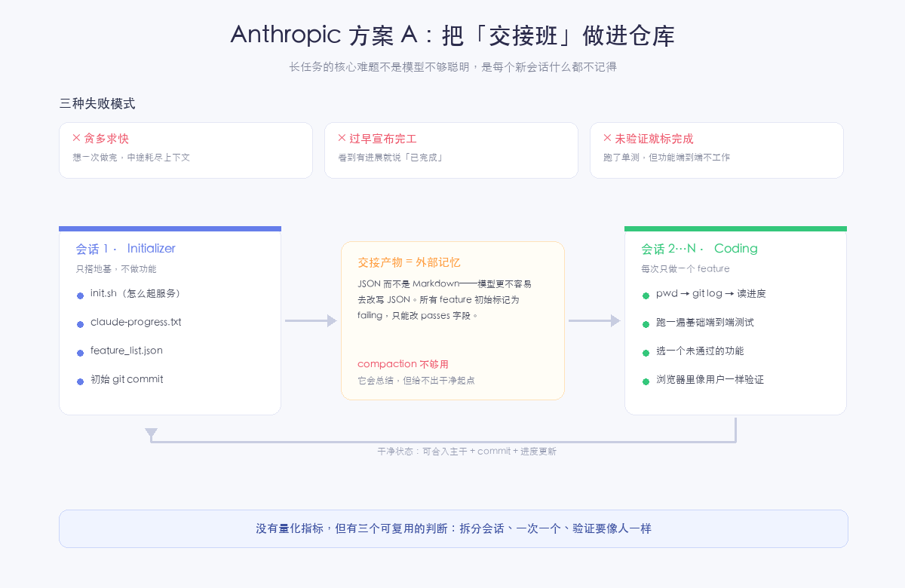The image size is (905, 588).
Task: Click the text 每次只做一个 feature
Action: click(x=686, y=269)
